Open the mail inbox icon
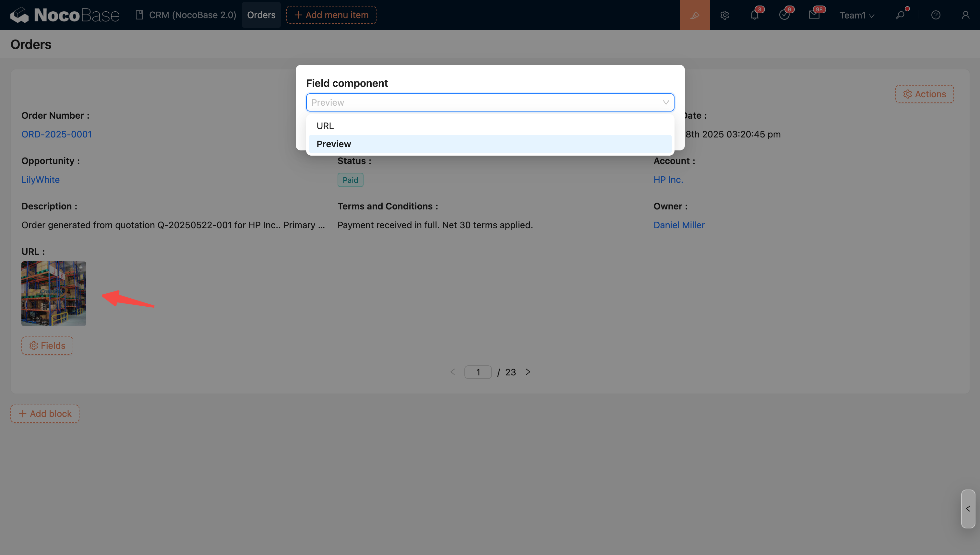The image size is (980, 555). [814, 15]
